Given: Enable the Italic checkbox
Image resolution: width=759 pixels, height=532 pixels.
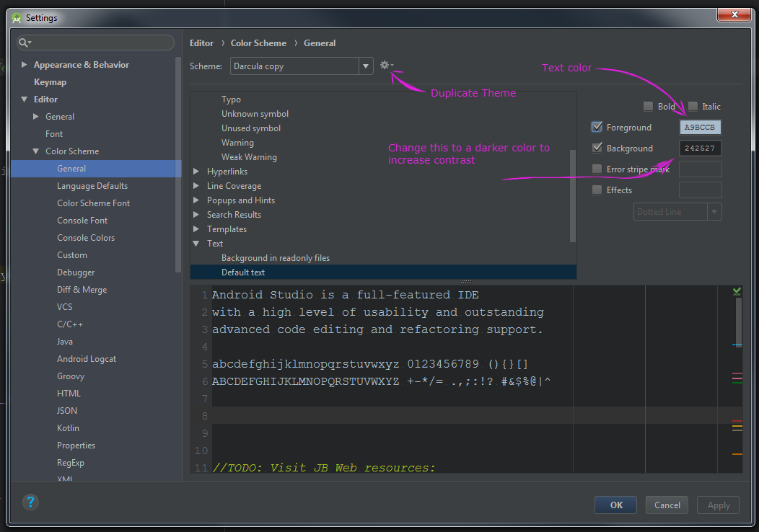Looking at the screenshot, I should (x=693, y=106).
